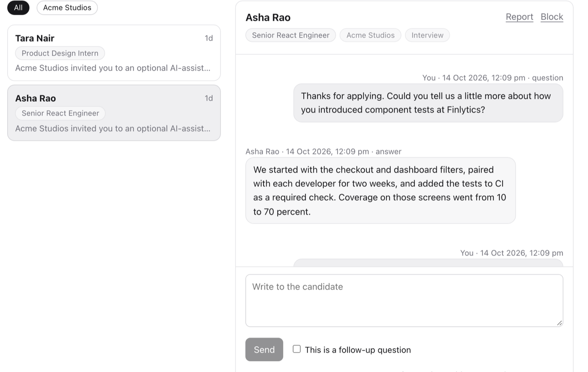
Task: Click the 1d timestamp on Tara Nair's card
Action: tap(209, 38)
